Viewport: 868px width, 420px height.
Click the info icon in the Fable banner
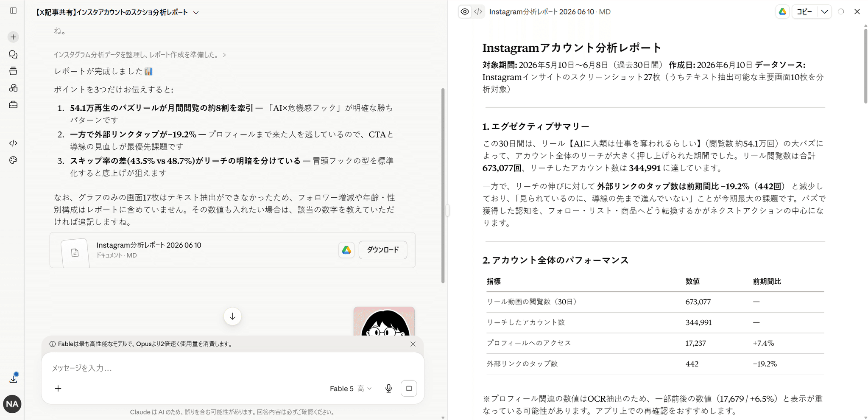point(53,344)
